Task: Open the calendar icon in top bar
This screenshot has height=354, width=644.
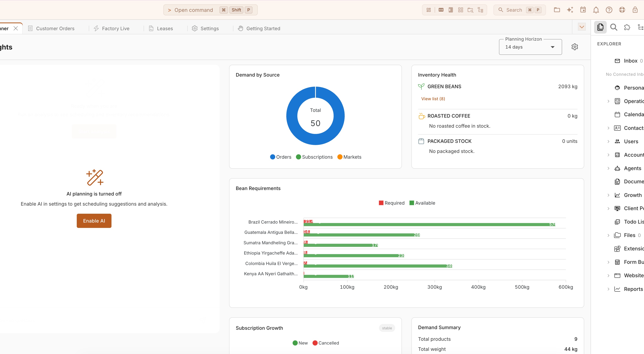Action: click(x=583, y=10)
